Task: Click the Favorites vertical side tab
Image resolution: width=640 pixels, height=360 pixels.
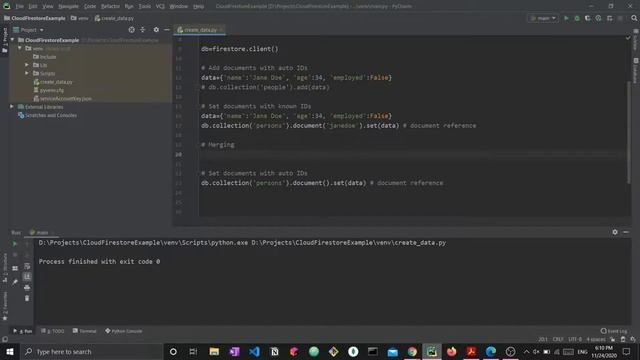Action: coord(4,306)
